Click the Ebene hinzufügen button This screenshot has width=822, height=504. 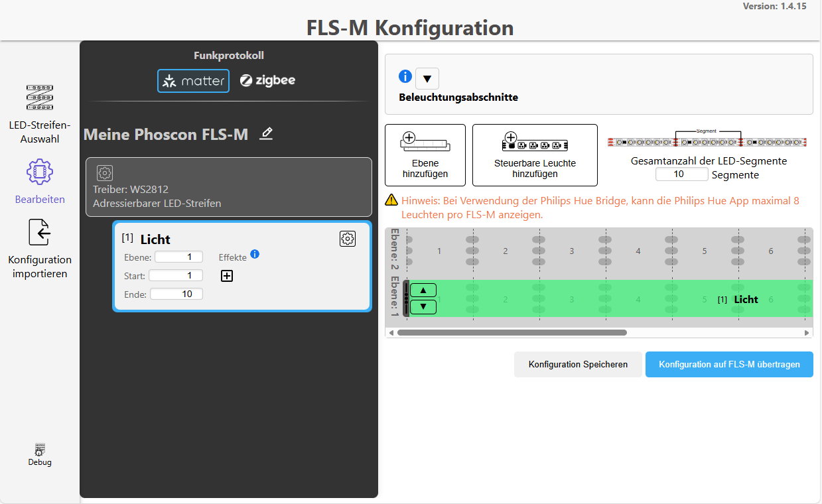click(x=425, y=155)
